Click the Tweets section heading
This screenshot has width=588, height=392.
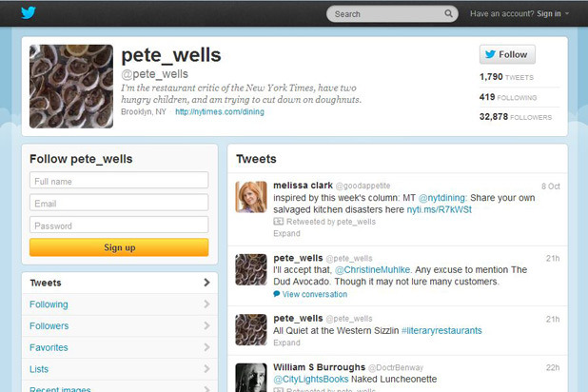[x=256, y=159]
